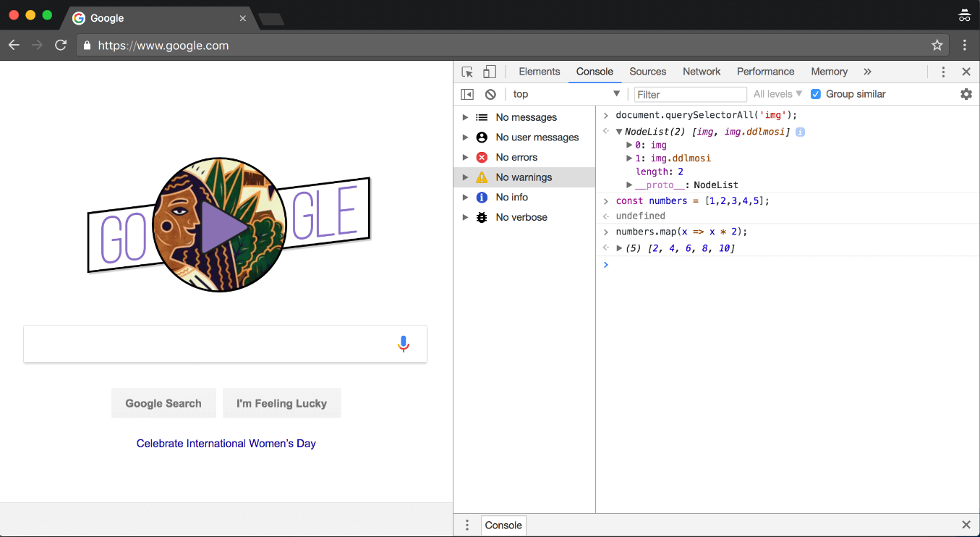Click the undefined console output
980x537 pixels.
click(640, 216)
